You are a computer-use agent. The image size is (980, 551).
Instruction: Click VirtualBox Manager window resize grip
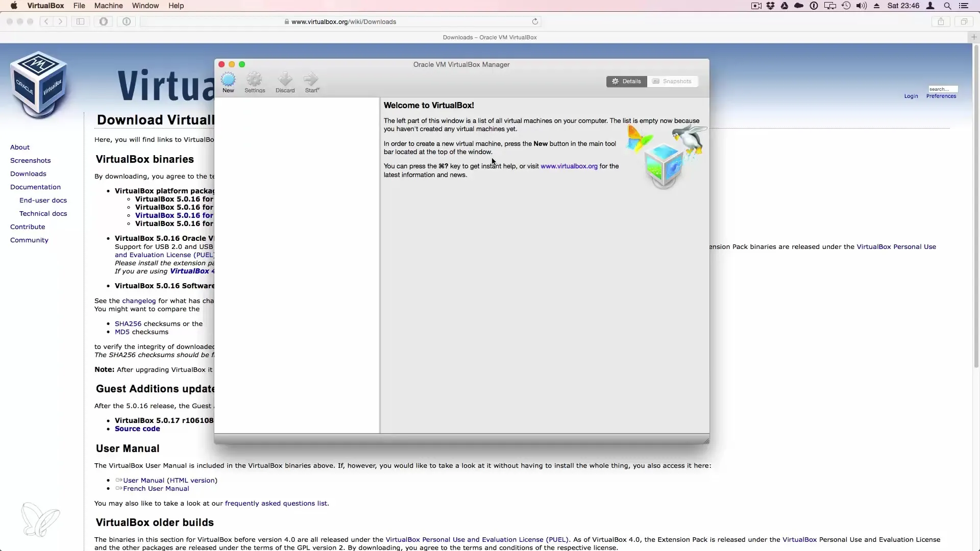[x=706, y=440]
